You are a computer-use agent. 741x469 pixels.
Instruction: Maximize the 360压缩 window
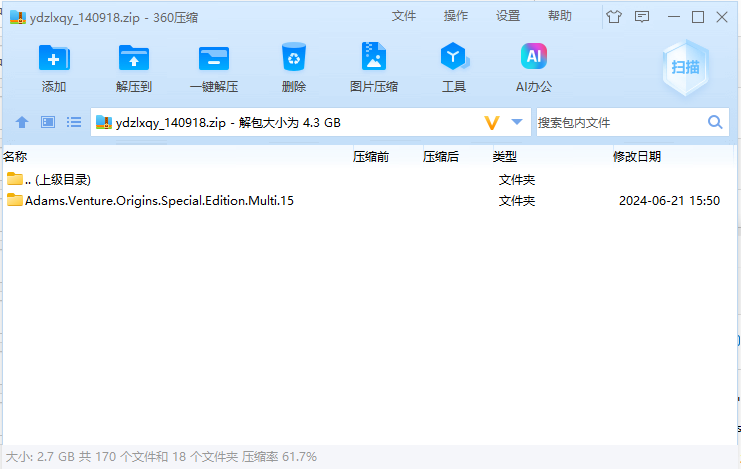point(698,17)
